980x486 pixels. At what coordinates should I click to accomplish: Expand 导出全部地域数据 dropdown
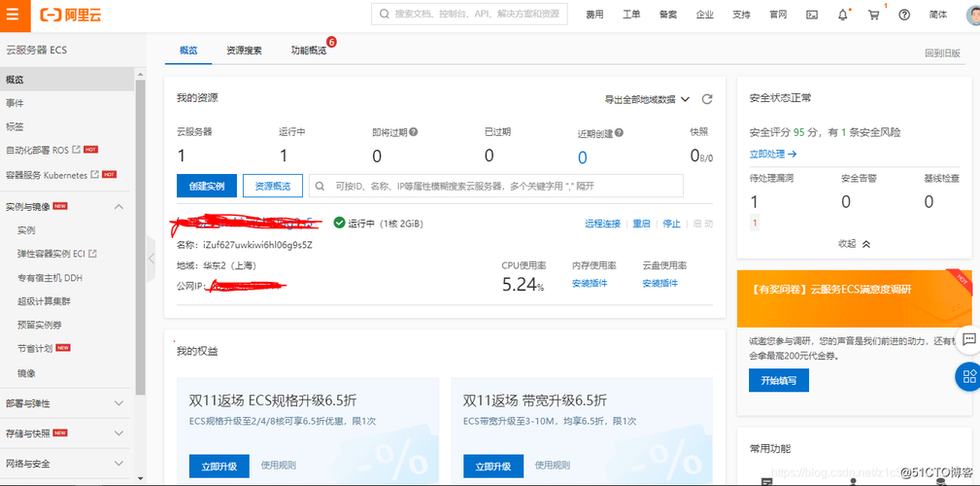(x=647, y=99)
